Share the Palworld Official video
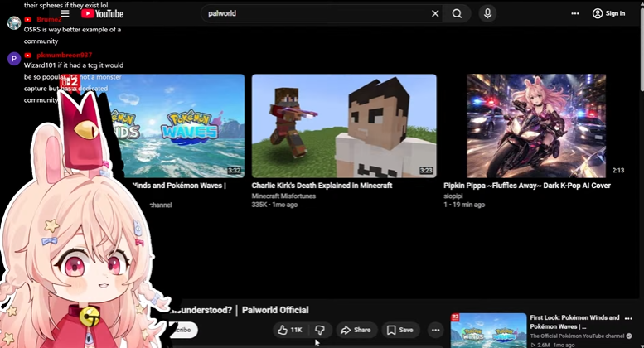644x348 pixels. point(356,330)
